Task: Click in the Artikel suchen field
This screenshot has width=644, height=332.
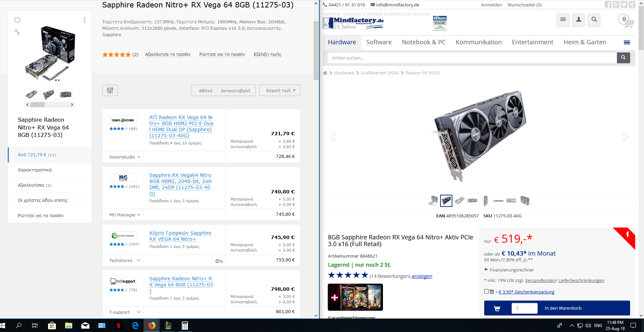Action: 472,58
